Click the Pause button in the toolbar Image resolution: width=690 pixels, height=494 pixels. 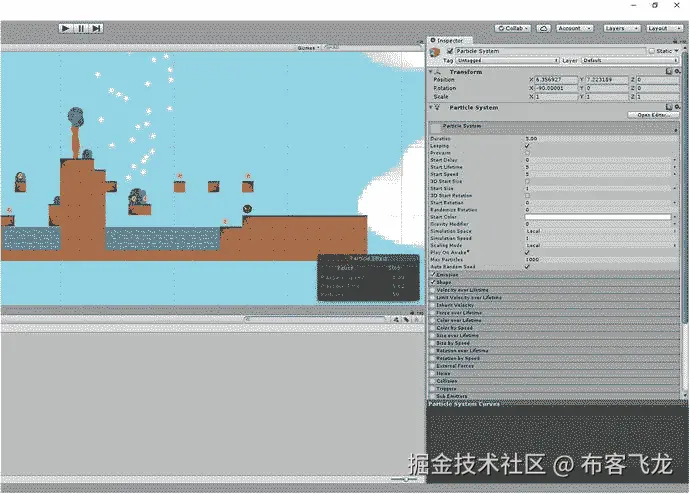click(81, 28)
